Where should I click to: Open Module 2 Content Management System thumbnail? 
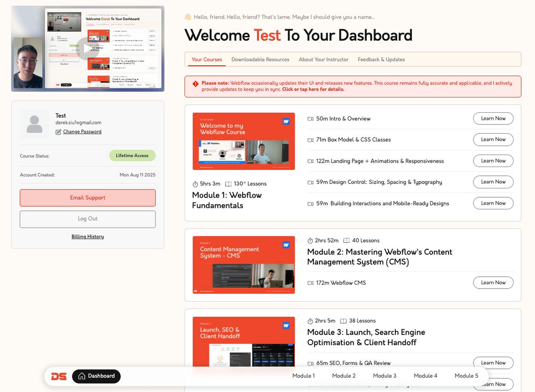coord(244,265)
